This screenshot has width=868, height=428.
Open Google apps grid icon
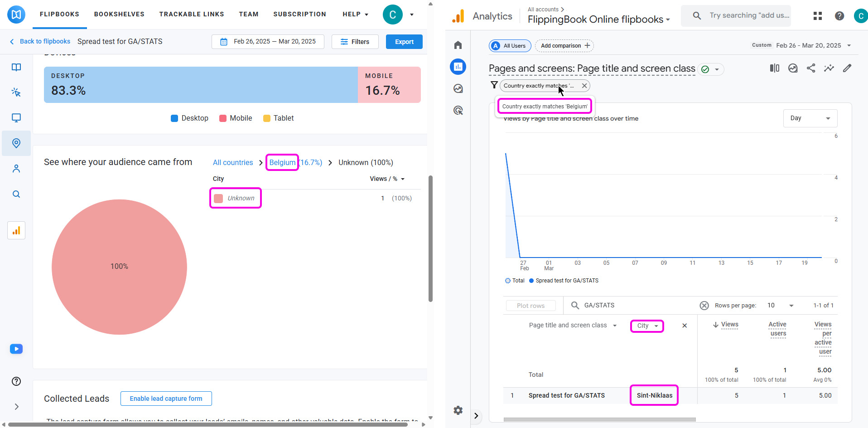818,16
